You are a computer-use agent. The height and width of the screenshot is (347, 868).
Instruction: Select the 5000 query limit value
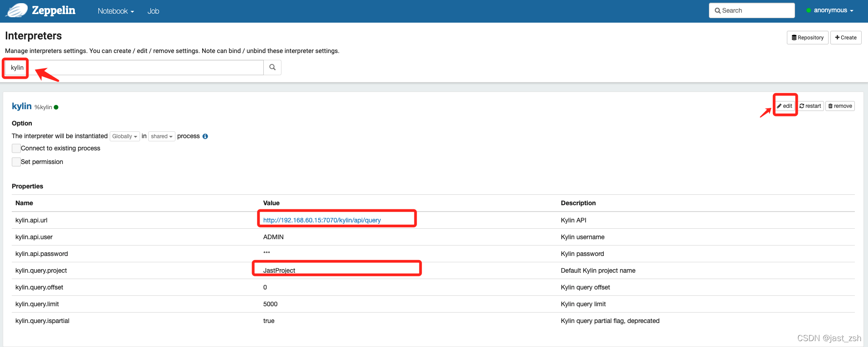tap(270, 304)
